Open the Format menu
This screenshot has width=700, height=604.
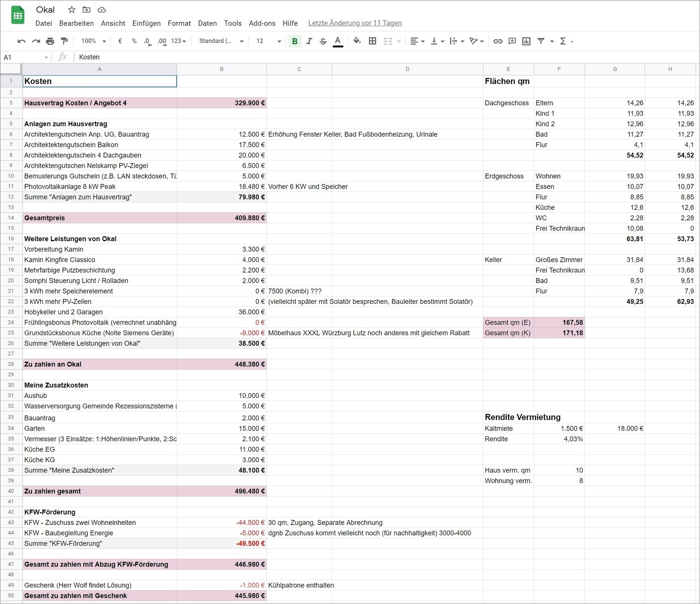tap(179, 23)
